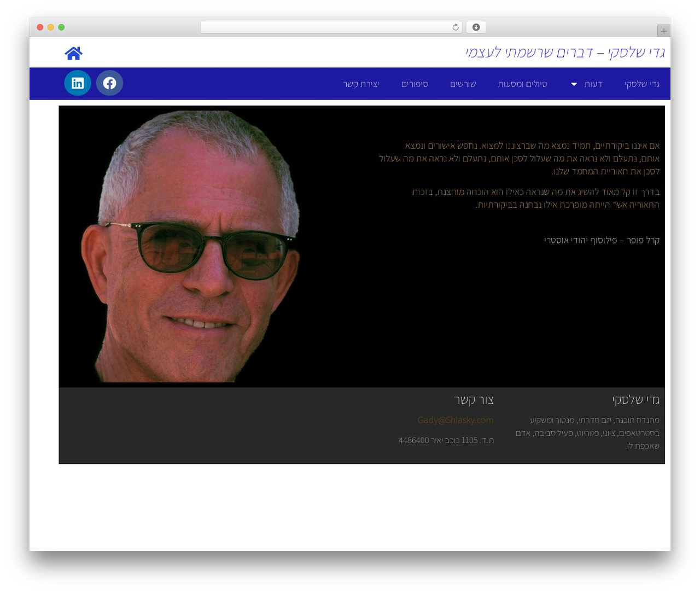This screenshot has width=700, height=593.
Task: Click the portrait photo of the man
Action: [x=191, y=246]
